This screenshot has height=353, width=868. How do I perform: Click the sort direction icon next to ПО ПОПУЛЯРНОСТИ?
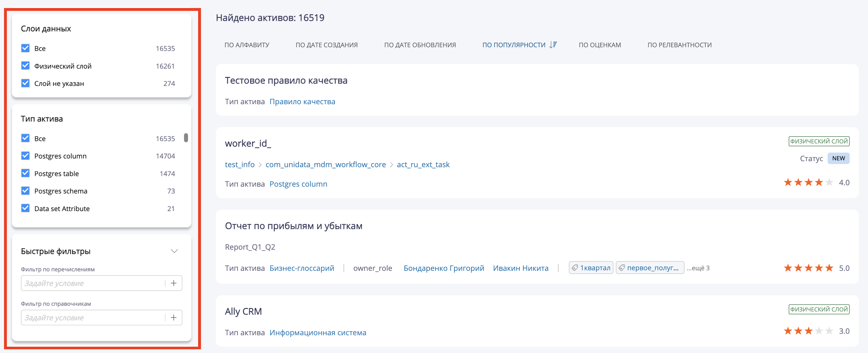coord(553,44)
